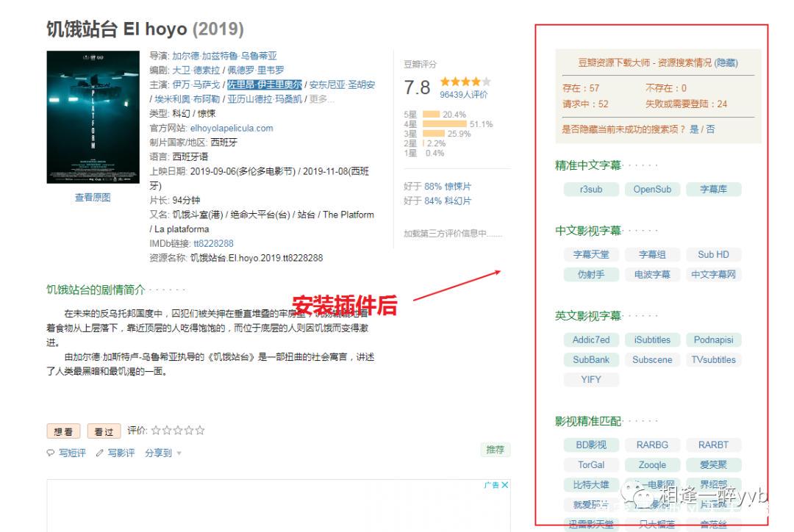794x532 pixels.
Task: Open RARBG resource site
Action: click(x=652, y=445)
